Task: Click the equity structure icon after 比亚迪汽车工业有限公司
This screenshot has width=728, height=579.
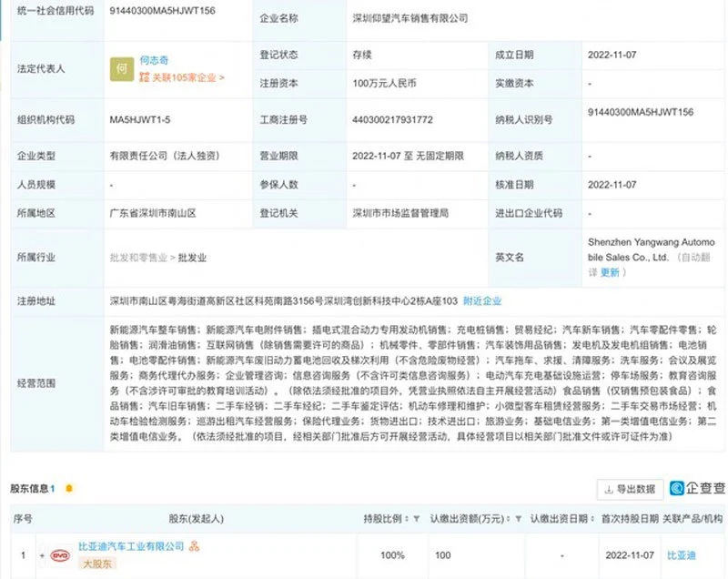Action: tap(194, 546)
